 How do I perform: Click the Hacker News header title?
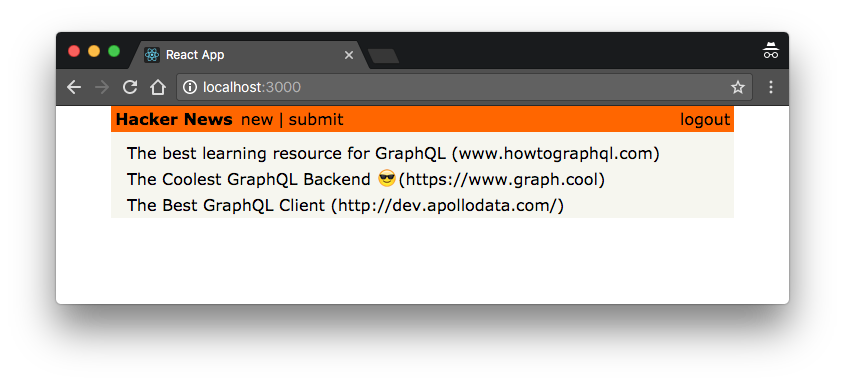[174, 120]
